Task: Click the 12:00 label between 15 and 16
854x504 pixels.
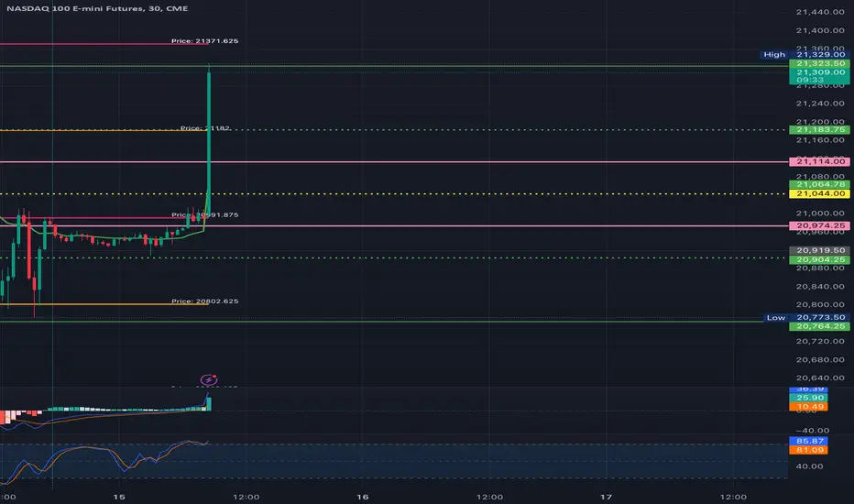Action: (x=246, y=497)
